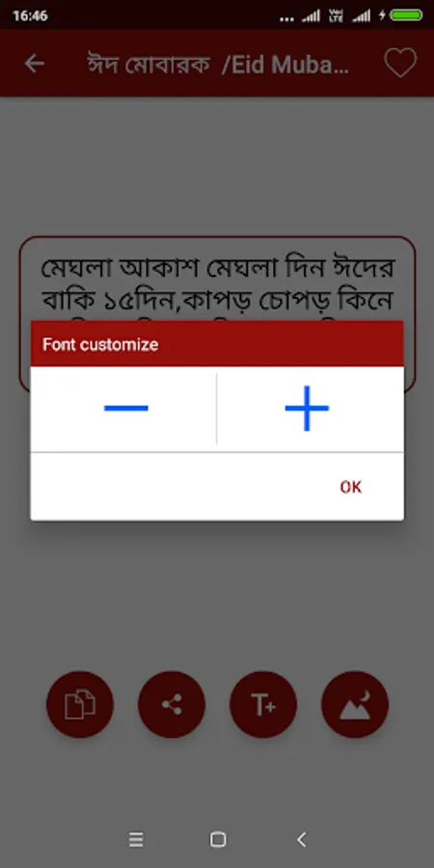Click the Eid Mubarak page title

[219, 65]
